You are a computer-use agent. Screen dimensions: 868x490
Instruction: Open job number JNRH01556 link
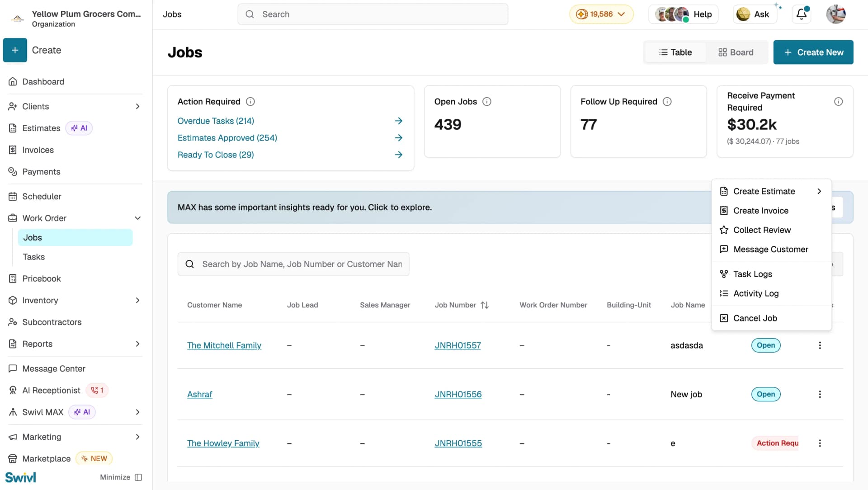point(458,395)
